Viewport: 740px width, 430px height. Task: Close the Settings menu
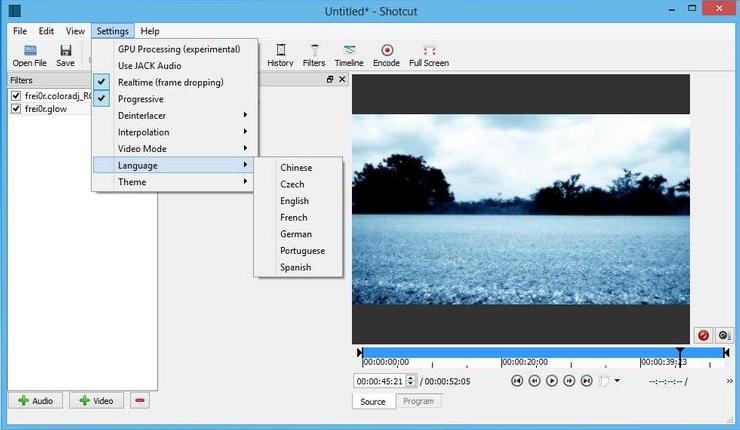pyautogui.click(x=113, y=31)
